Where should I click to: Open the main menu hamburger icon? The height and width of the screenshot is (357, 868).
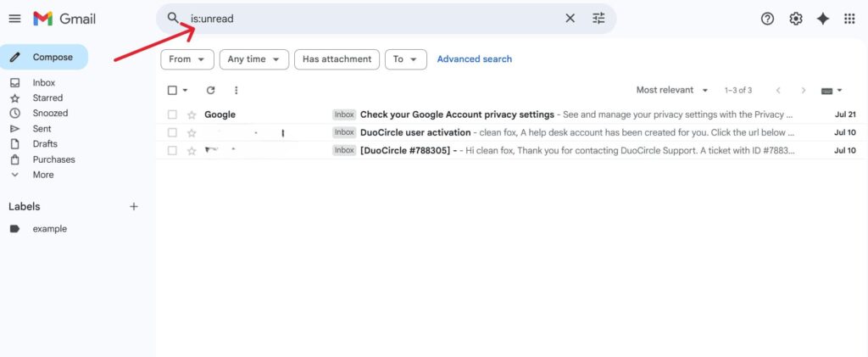(x=15, y=19)
